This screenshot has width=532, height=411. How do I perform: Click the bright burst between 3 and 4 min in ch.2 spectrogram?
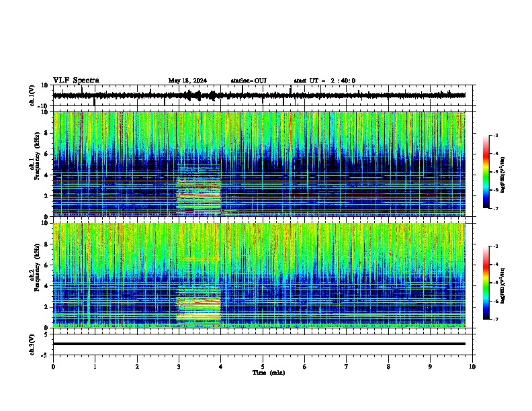199,305
